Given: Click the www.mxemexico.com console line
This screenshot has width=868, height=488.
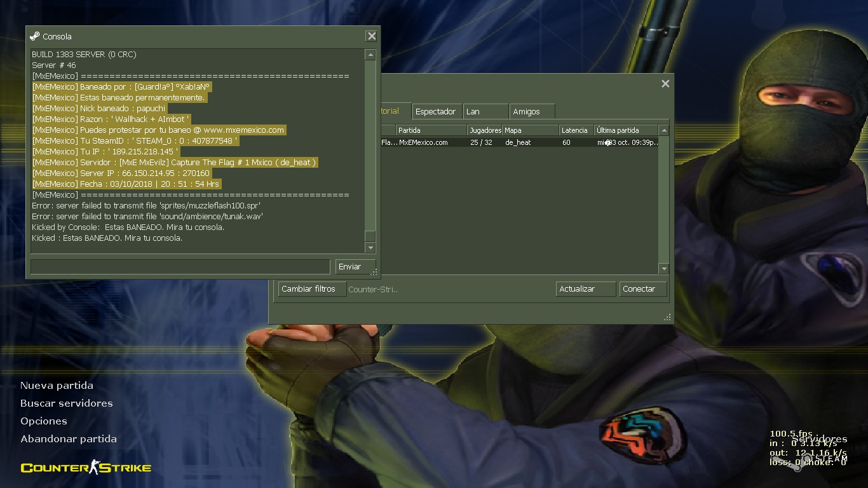Looking at the screenshot, I should (x=158, y=130).
